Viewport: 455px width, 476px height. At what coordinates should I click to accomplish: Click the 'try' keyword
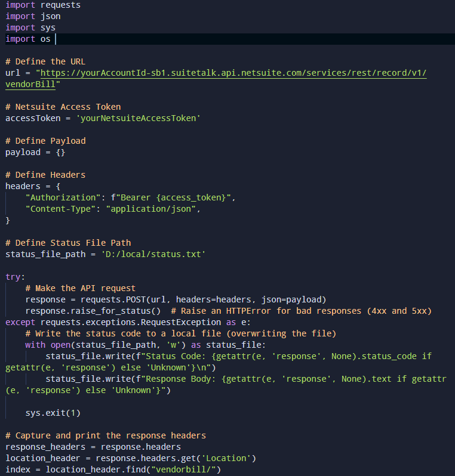click(x=13, y=277)
